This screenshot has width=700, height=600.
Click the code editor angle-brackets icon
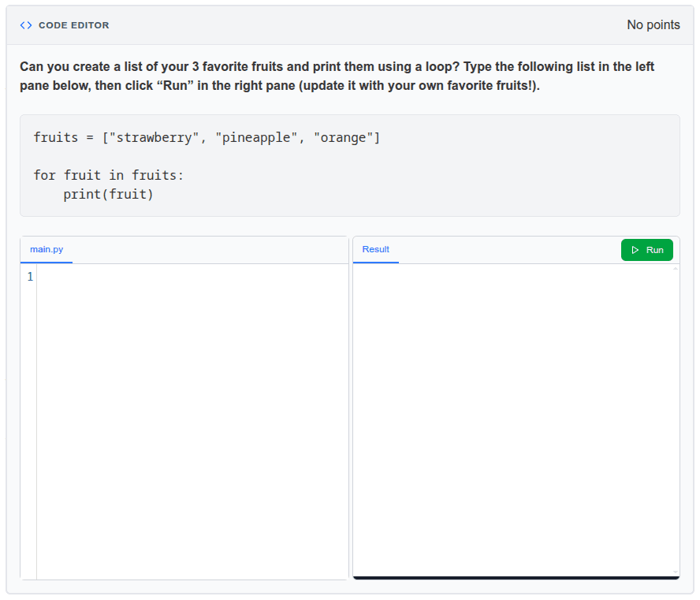coord(26,25)
